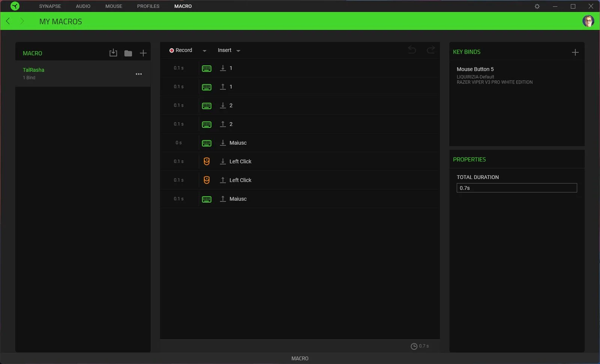Click the key-down arrow for Left Click

223,161
